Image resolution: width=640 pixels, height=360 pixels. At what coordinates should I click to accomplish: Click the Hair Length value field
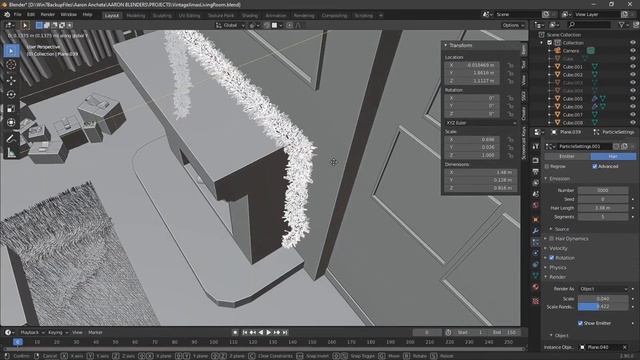coord(603,208)
